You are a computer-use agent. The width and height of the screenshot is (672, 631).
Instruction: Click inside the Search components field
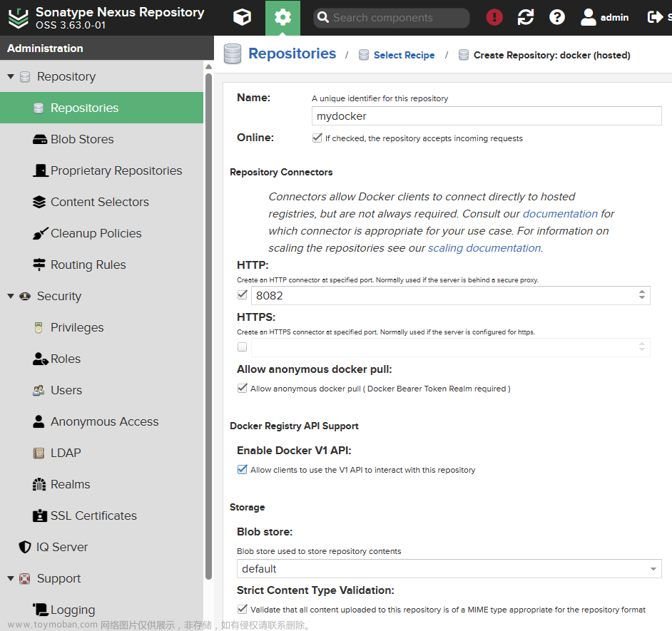tap(392, 18)
